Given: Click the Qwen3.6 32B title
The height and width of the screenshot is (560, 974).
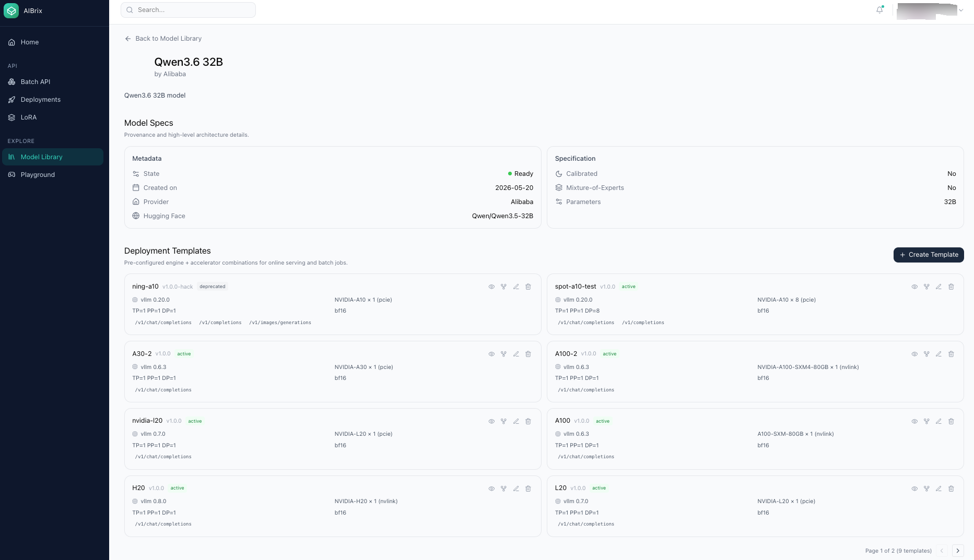Looking at the screenshot, I should point(189,62).
